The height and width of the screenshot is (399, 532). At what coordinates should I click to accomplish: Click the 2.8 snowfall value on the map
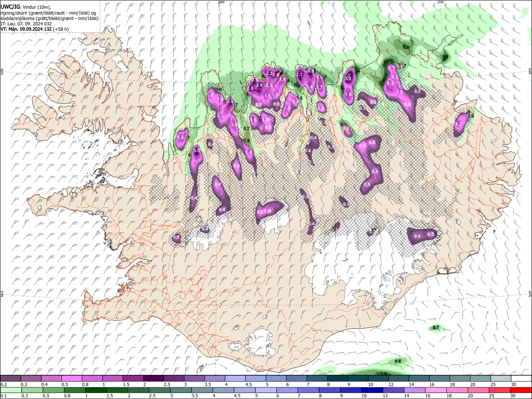[x=259, y=85]
